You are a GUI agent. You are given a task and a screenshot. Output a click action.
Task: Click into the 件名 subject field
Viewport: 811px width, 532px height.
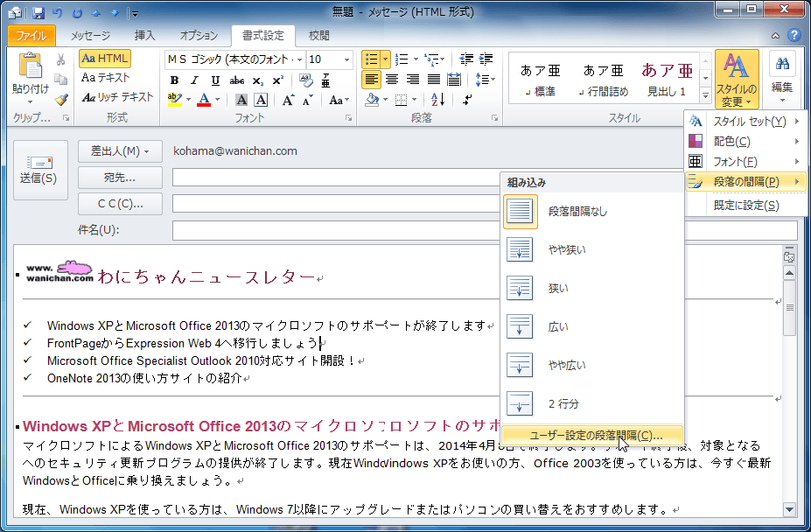point(485,230)
